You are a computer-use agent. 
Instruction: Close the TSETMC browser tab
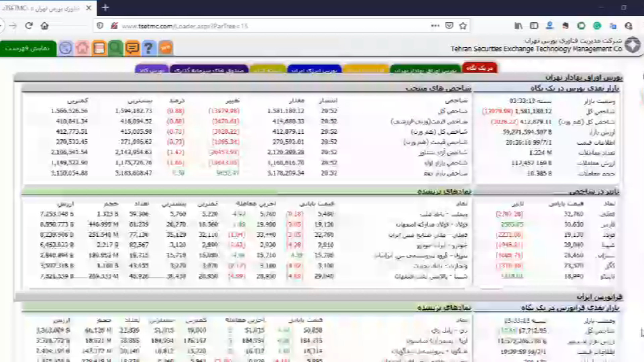[x=89, y=8]
